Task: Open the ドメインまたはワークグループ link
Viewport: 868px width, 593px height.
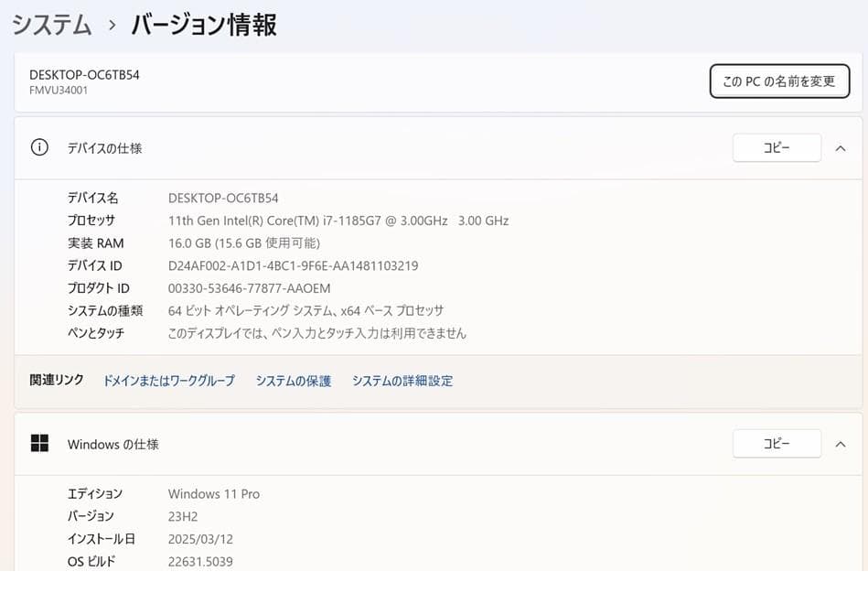Action: [168, 381]
